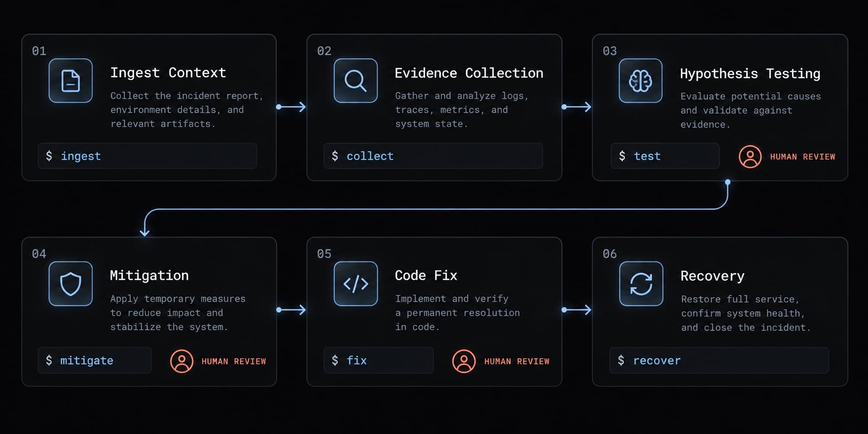Image resolution: width=868 pixels, height=434 pixels.
Task: Click step number '03'
Action: coord(610,51)
